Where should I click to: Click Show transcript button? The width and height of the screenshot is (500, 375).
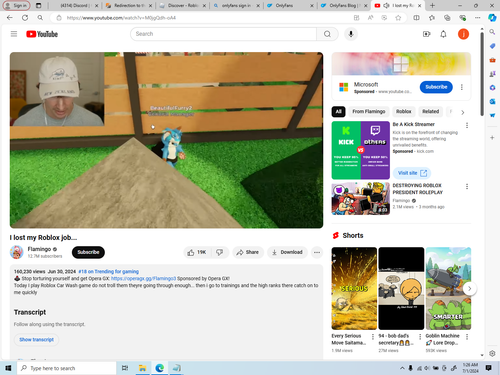(36, 340)
